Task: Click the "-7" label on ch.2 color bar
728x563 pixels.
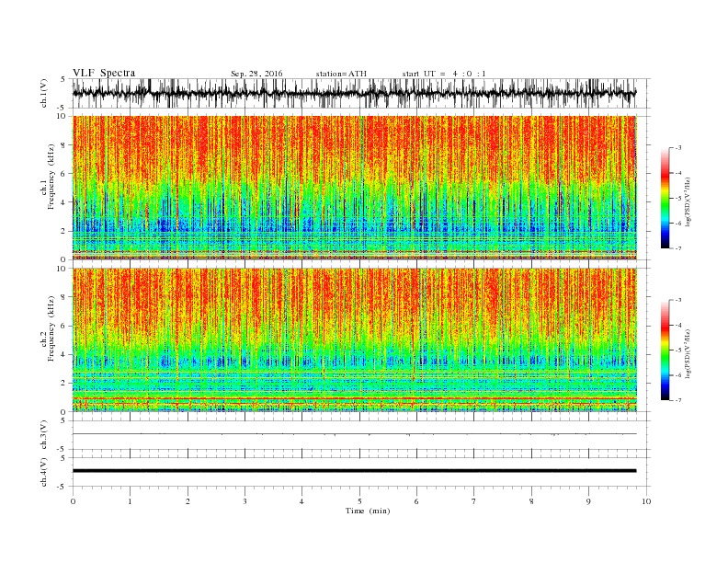Action: tap(678, 400)
